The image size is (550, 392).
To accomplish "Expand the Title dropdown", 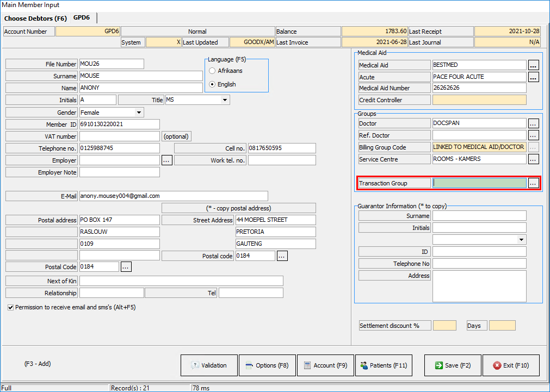I will pos(225,100).
